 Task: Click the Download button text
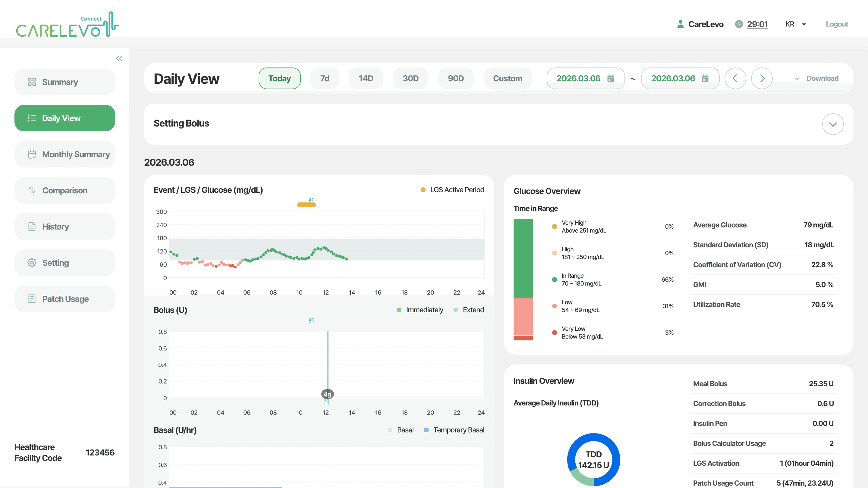click(x=822, y=78)
